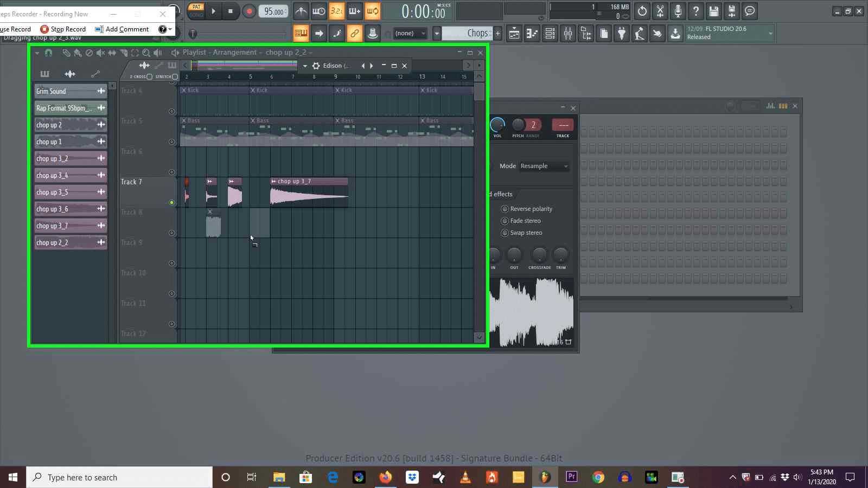Enable the Reverse polarity option
868x488 pixels.
coord(527,209)
